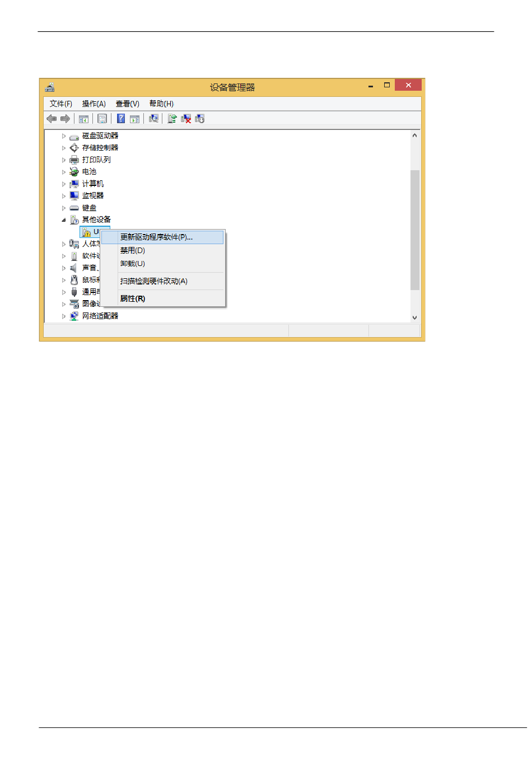This screenshot has height=761, width=532.
Task: Select the 打印队列 tree label
Action: pos(96,160)
